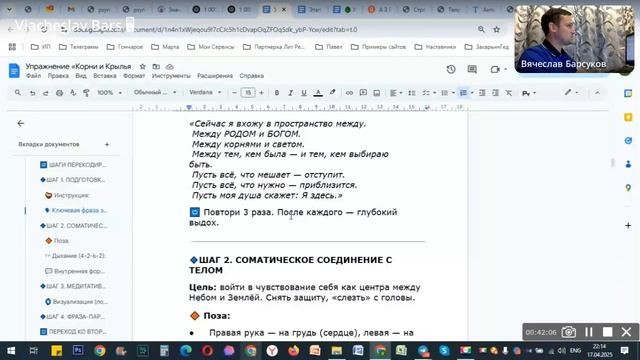Decrease the font size

click(234, 93)
